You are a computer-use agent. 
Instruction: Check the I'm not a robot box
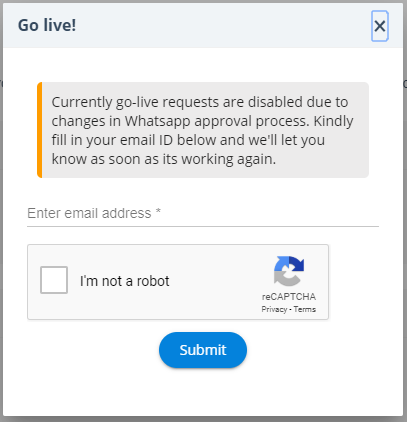pos(54,280)
